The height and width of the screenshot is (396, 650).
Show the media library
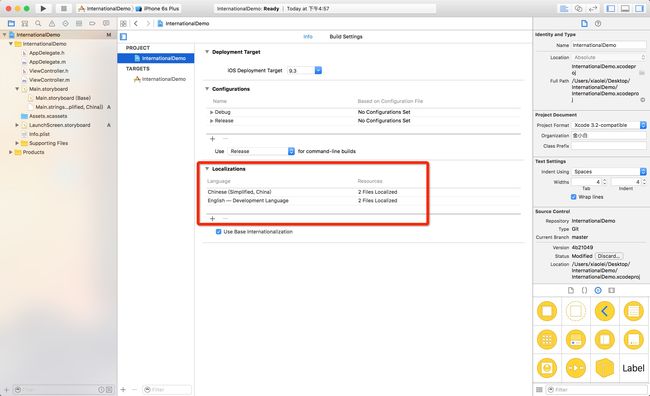611,290
